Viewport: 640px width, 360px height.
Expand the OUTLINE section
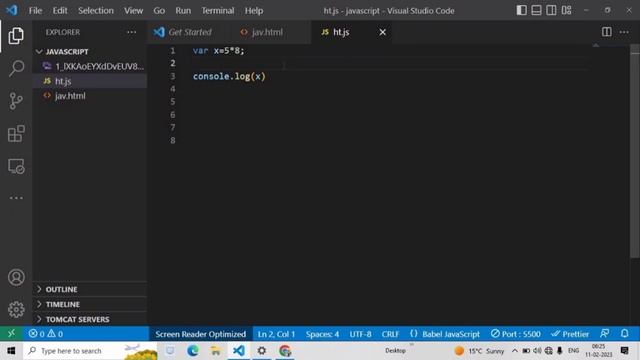(x=90, y=289)
